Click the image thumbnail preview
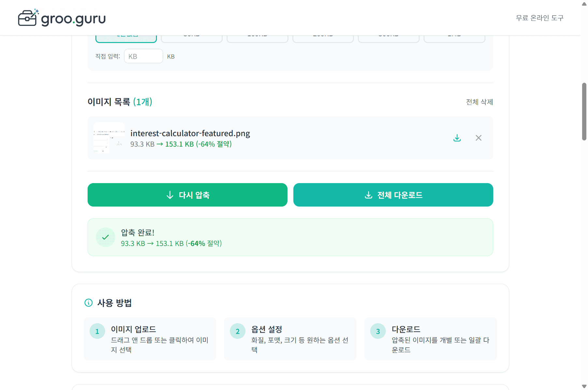Viewport: 588px width, 390px height. 109,137
